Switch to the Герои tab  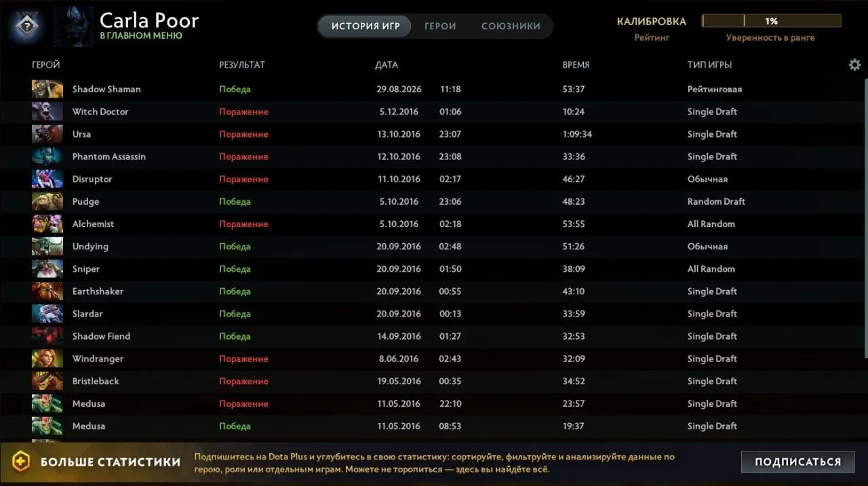pyautogui.click(x=440, y=26)
